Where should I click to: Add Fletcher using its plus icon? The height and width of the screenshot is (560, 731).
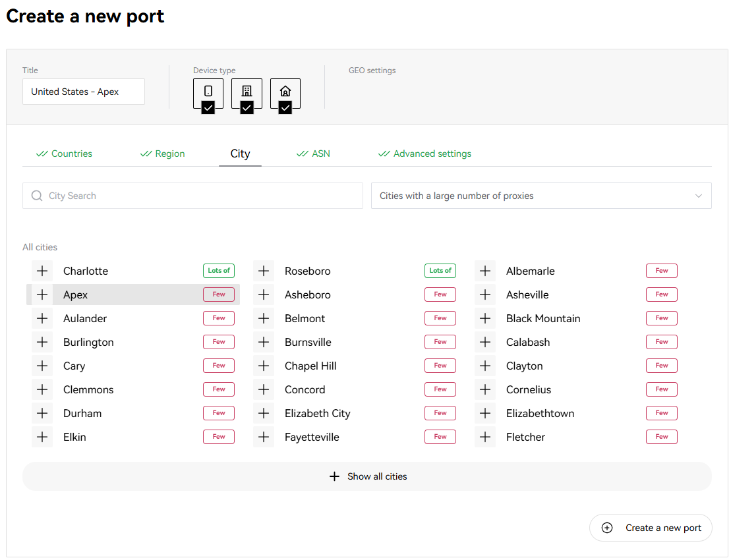pos(485,437)
